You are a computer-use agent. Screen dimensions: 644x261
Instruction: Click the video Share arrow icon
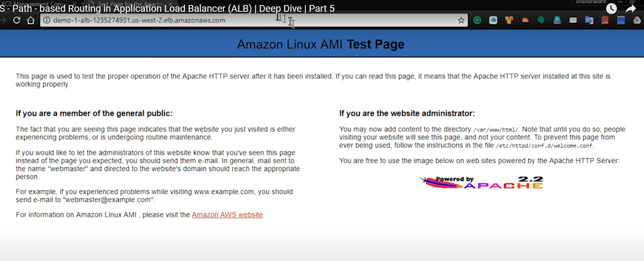pos(631,9)
